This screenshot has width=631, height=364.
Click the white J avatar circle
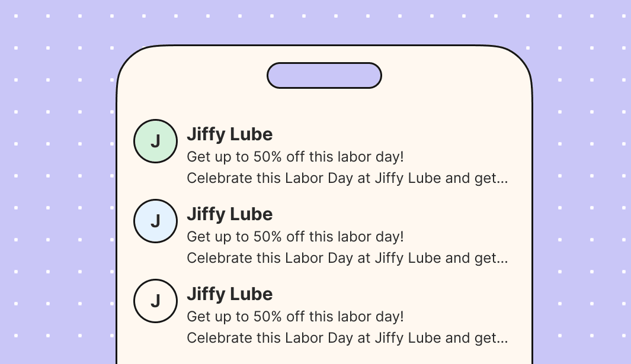[155, 301]
